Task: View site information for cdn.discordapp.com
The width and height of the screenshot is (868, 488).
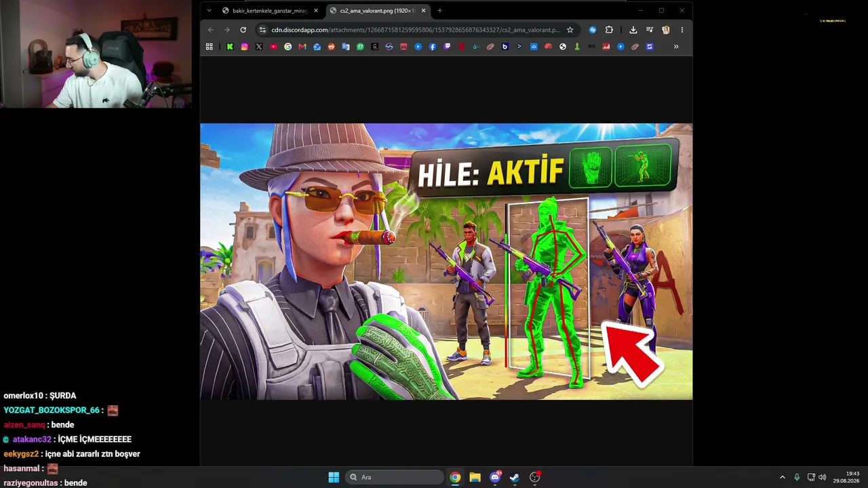Action: tap(262, 30)
